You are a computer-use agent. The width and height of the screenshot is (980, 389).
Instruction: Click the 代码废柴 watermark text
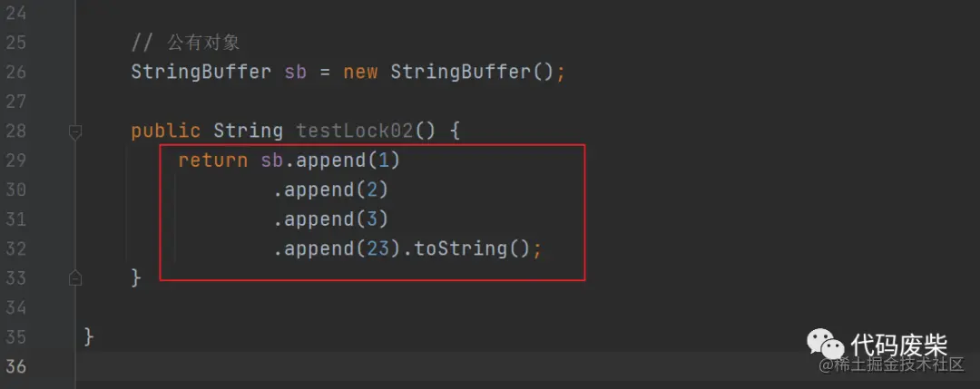(898, 345)
